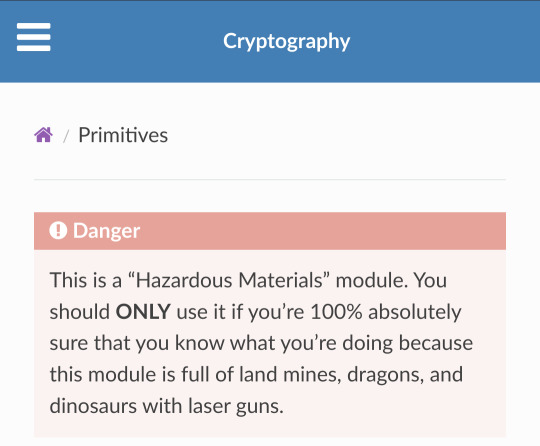540x446 pixels.
Task: Click the blue top navigation bar
Action: 270,41
